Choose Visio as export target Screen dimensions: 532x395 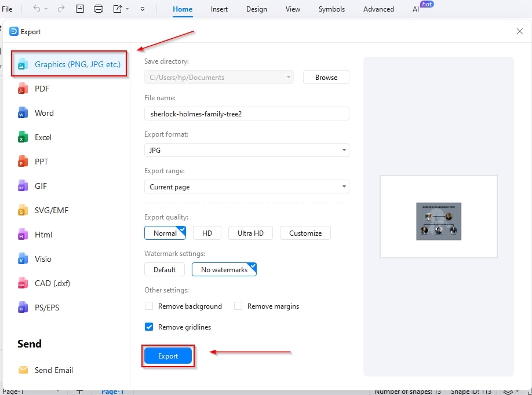click(44, 259)
